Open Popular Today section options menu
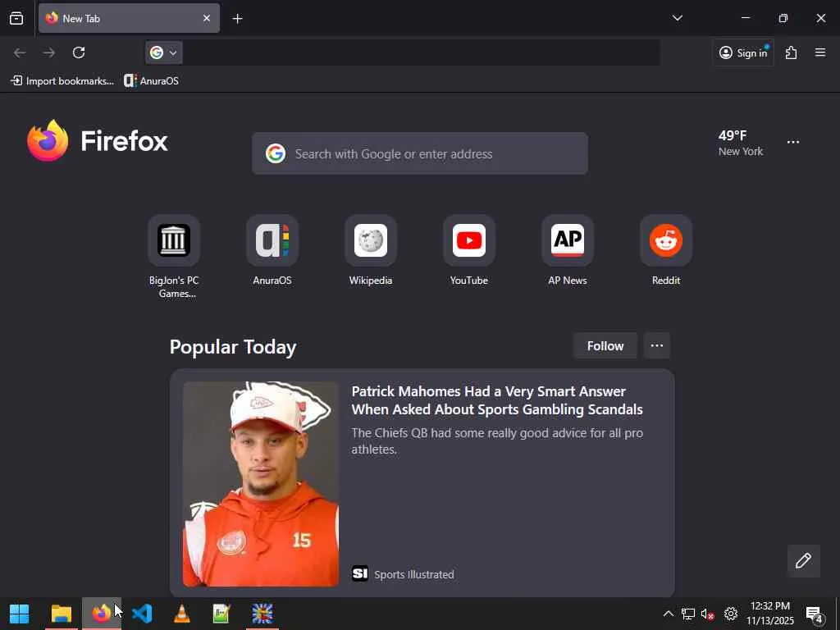This screenshot has height=630, width=840. (x=657, y=346)
